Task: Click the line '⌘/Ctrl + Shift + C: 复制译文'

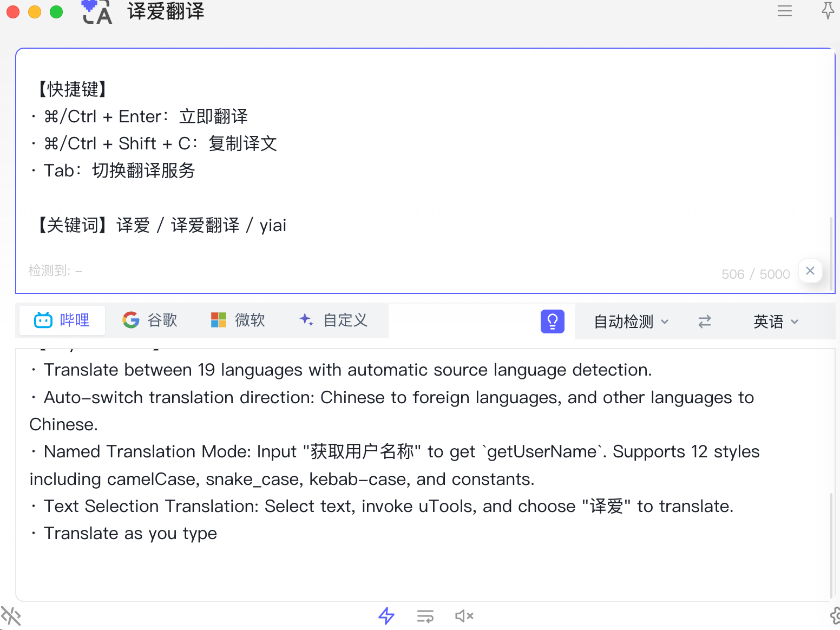Action: [x=154, y=143]
